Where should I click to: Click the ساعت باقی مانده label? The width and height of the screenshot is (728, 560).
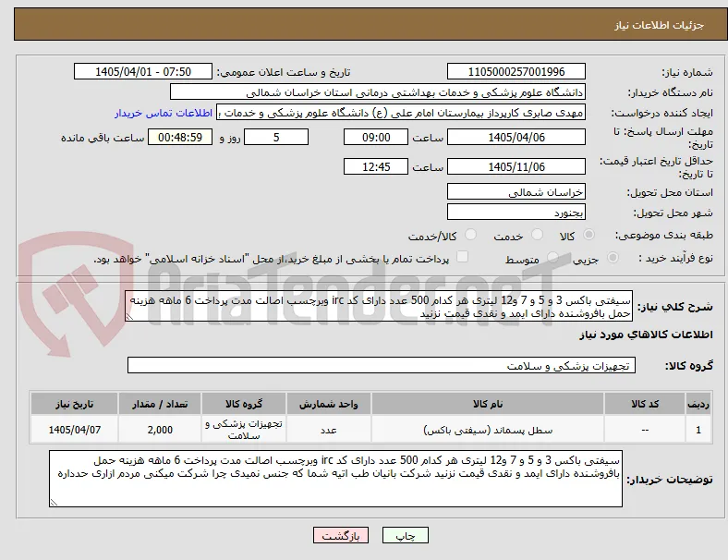pos(103,138)
